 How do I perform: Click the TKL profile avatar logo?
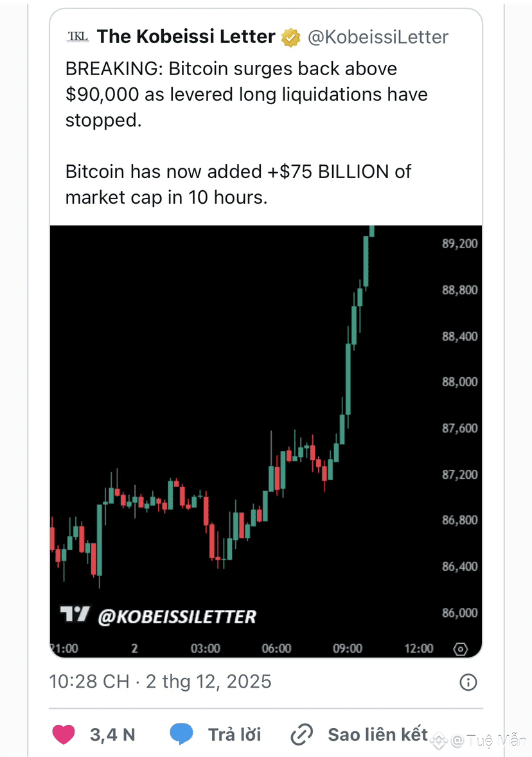point(78,37)
